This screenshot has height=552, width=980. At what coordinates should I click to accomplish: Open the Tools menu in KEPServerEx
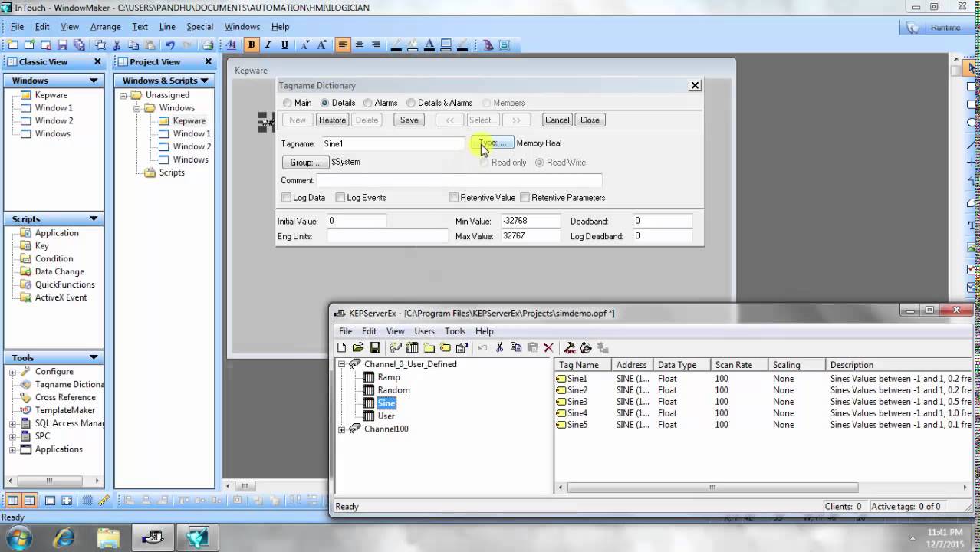[x=455, y=331]
